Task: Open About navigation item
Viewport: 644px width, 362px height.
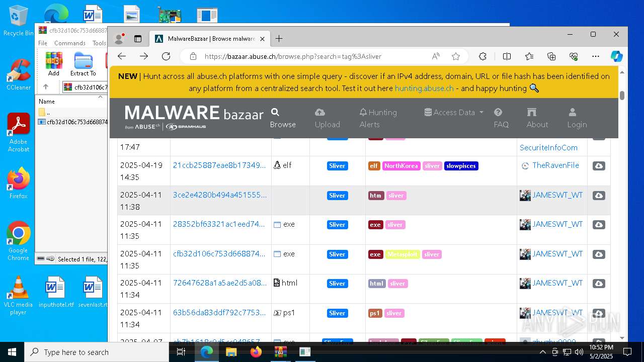Action: (x=537, y=118)
